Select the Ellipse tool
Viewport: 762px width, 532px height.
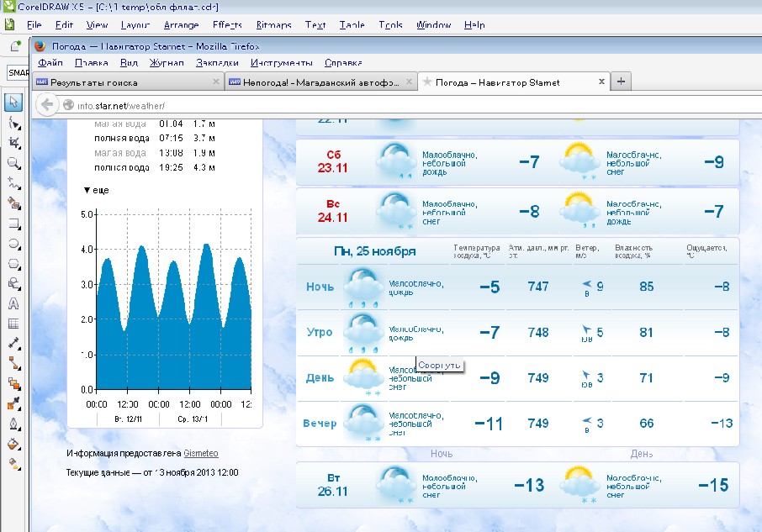point(13,244)
